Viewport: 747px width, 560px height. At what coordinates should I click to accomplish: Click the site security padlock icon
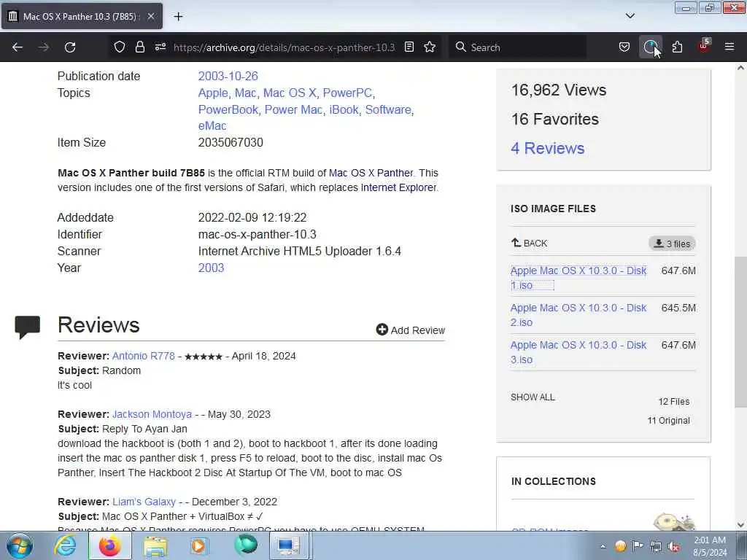(x=139, y=47)
